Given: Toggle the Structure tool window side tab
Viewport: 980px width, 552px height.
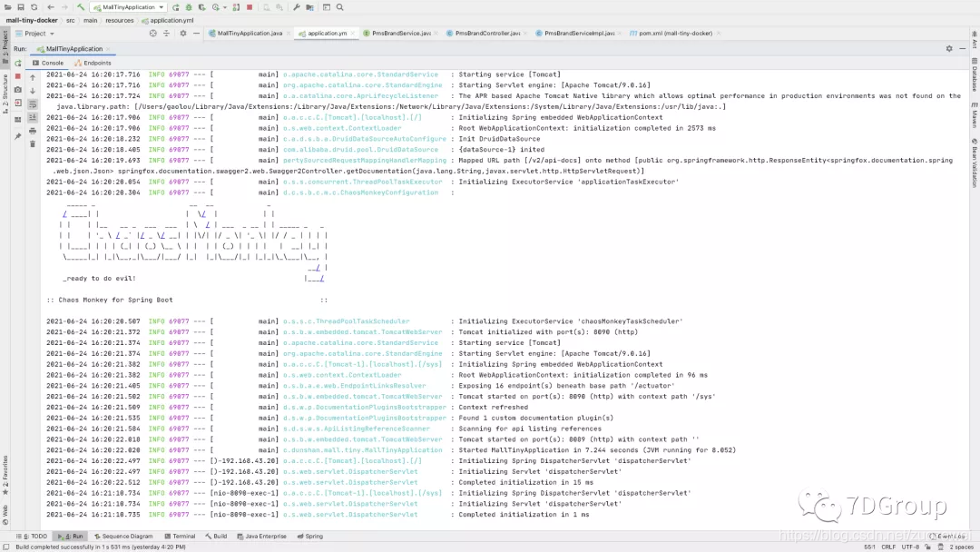Looking at the screenshot, I should coord(5,94).
